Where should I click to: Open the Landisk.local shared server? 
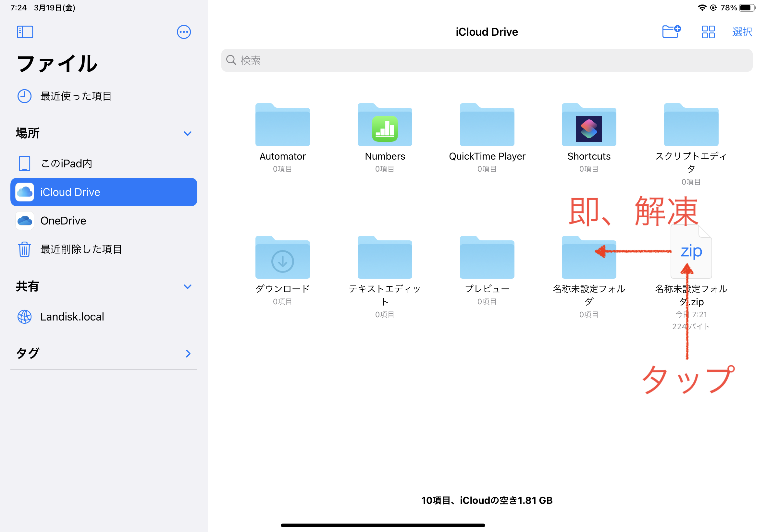click(x=72, y=317)
